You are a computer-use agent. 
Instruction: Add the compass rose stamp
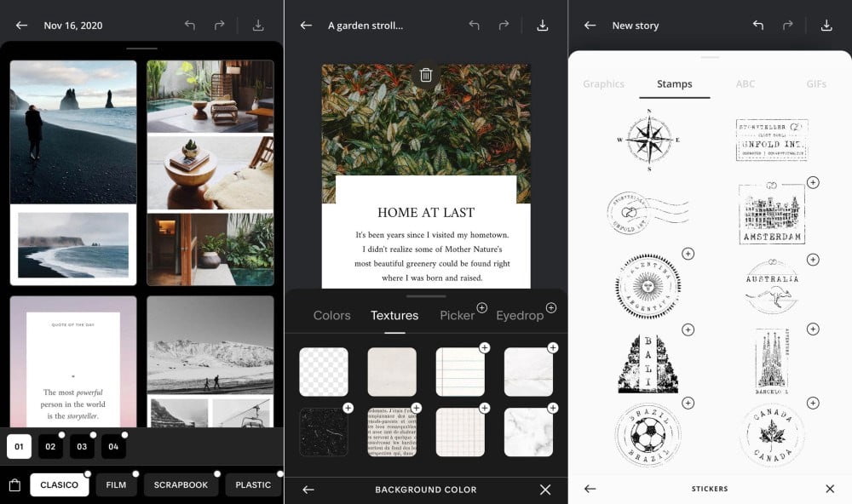[x=648, y=140]
